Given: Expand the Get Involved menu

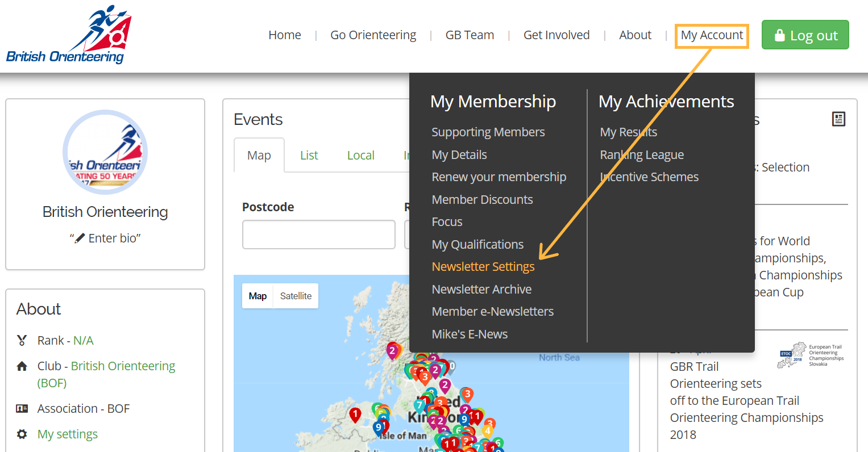Looking at the screenshot, I should (x=556, y=35).
